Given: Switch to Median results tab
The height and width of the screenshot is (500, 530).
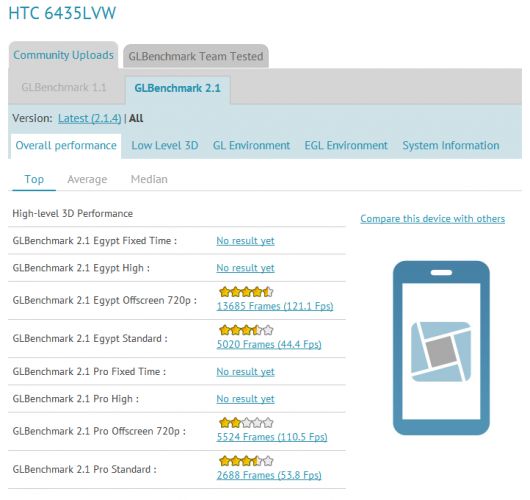Looking at the screenshot, I should [149, 179].
